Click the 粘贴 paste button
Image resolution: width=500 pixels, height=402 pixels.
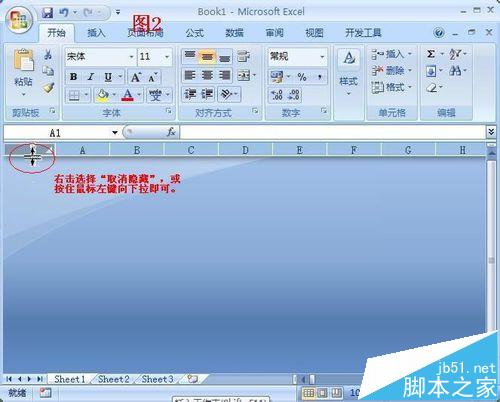tap(23, 73)
